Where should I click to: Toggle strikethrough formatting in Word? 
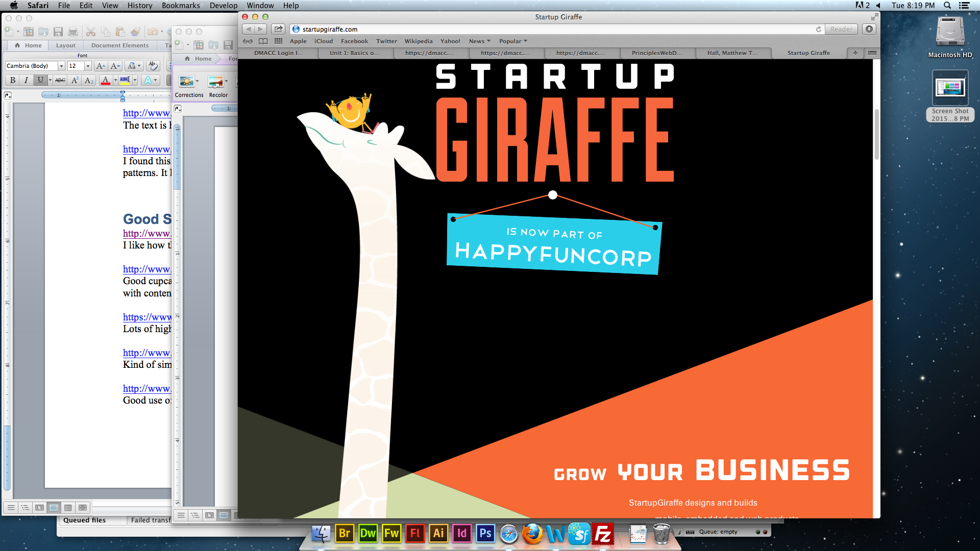pyautogui.click(x=60, y=80)
